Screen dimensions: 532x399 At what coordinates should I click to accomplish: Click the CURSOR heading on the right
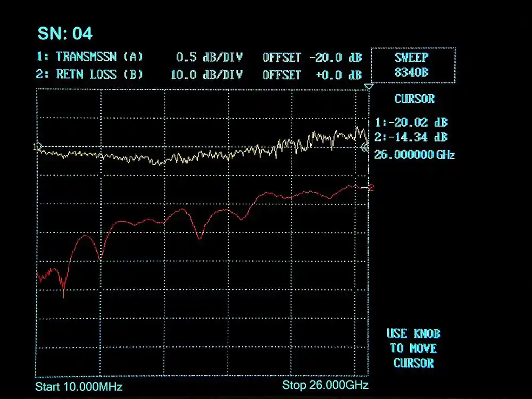pyautogui.click(x=414, y=99)
